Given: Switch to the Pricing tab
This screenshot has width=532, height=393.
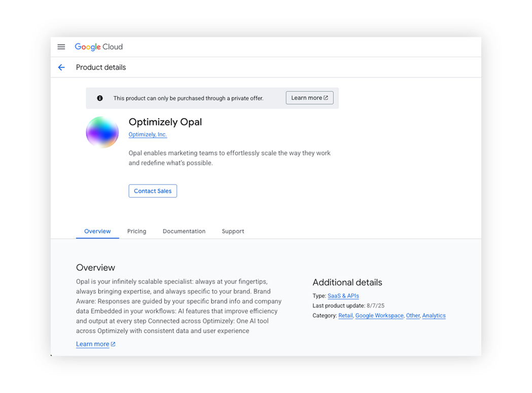Looking at the screenshot, I should (x=136, y=231).
